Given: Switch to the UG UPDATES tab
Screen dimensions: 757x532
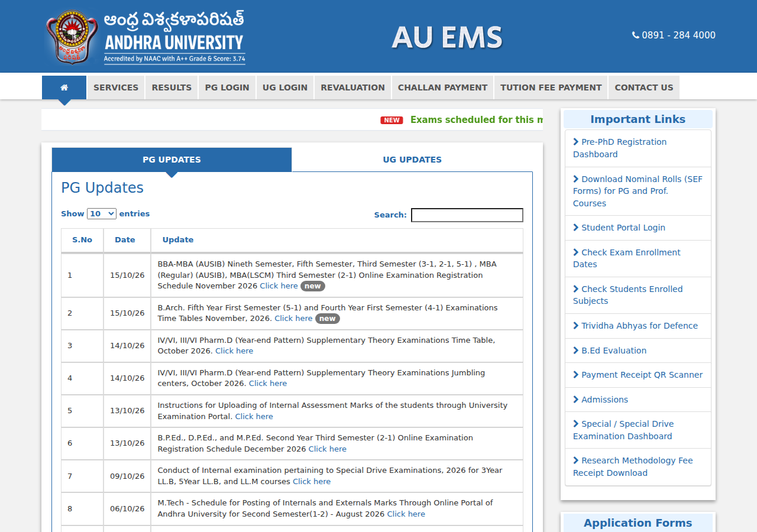Looking at the screenshot, I should [x=412, y=160].
